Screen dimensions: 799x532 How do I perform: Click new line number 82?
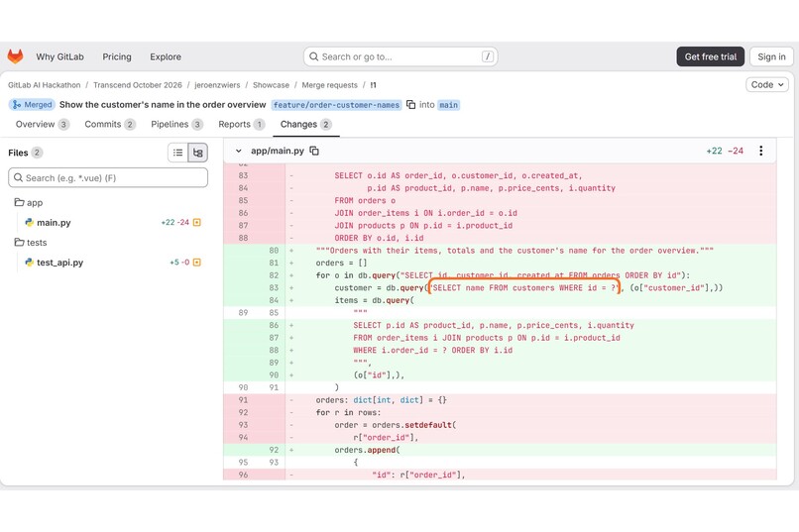click(274, 275)
